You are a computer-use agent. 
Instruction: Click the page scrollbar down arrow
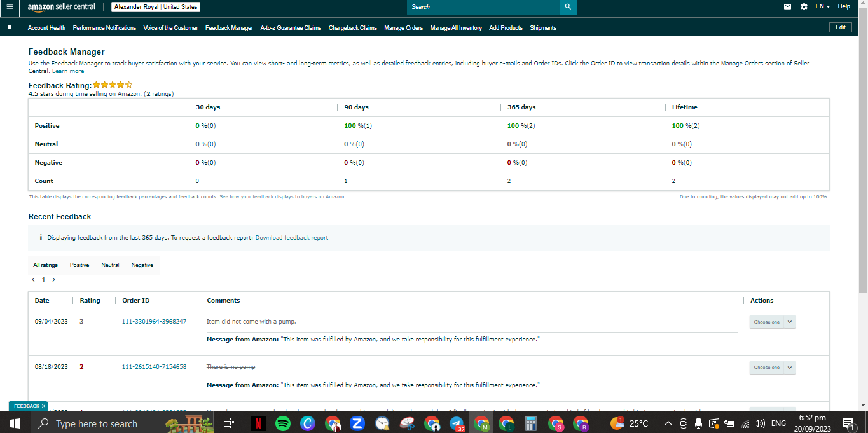(x=863, y=405)
